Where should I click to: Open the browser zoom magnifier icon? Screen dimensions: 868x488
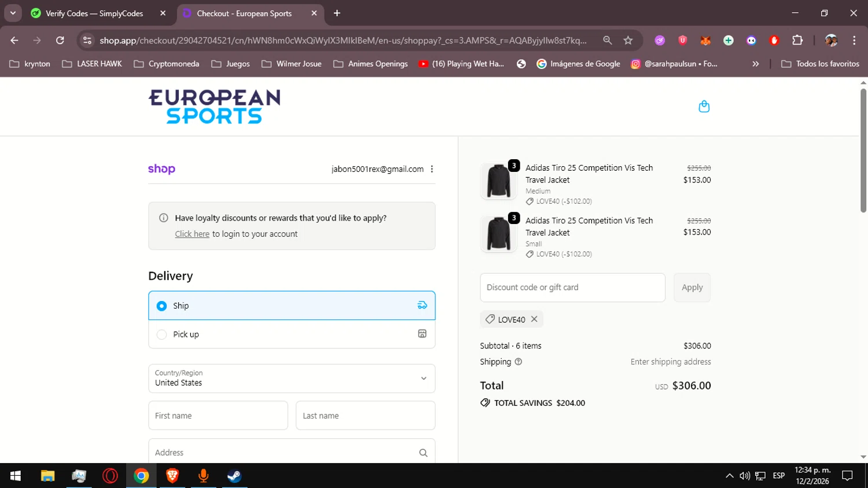pos(607,40)
